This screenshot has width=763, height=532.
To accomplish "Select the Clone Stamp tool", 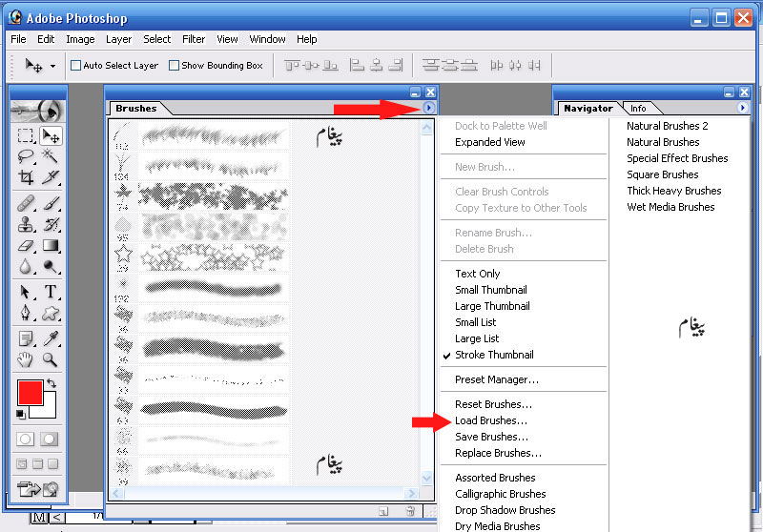I will 26,224.
